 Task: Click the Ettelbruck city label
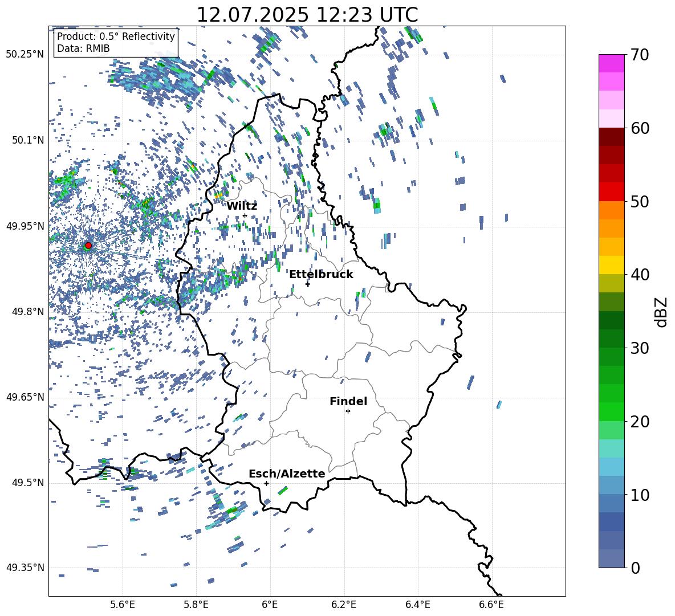321,275
